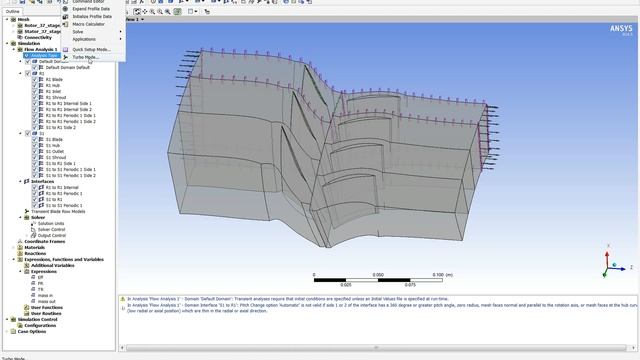Click the Solver Control icon
Image resolution: width=640 pixels, height=360 pixels.
33,229
